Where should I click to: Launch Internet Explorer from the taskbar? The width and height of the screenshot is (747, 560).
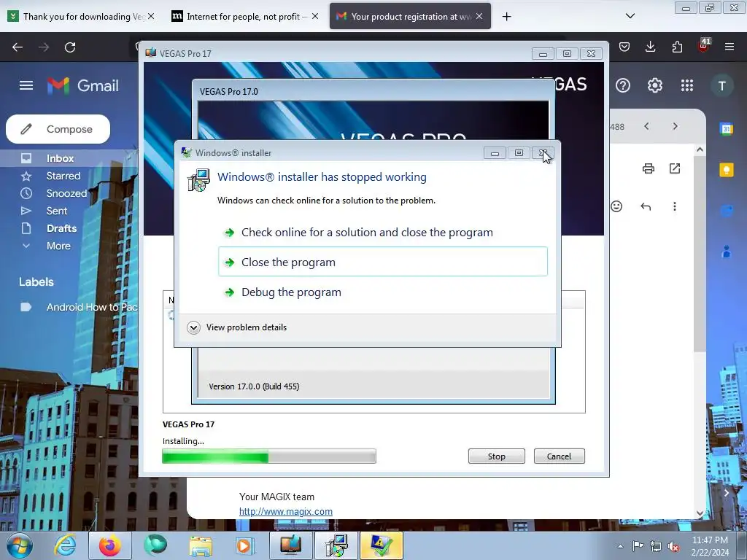[65, 545]
